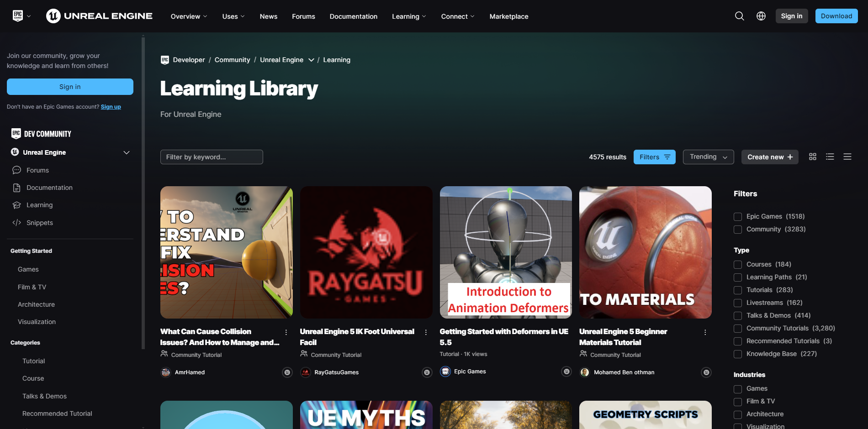The height and width of the screenshot is (429, 868).
Task: Open Documentation in top navigation
Action: click(354, 16)
